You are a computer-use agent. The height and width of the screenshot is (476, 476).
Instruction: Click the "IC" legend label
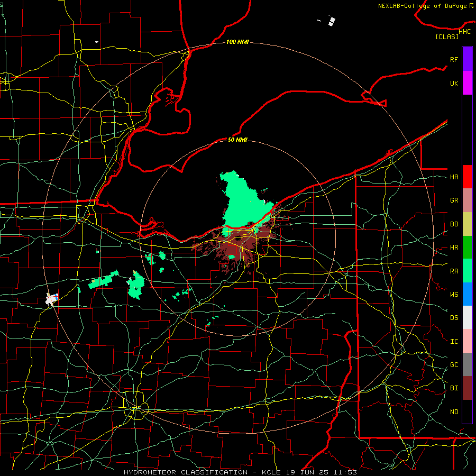454,341
